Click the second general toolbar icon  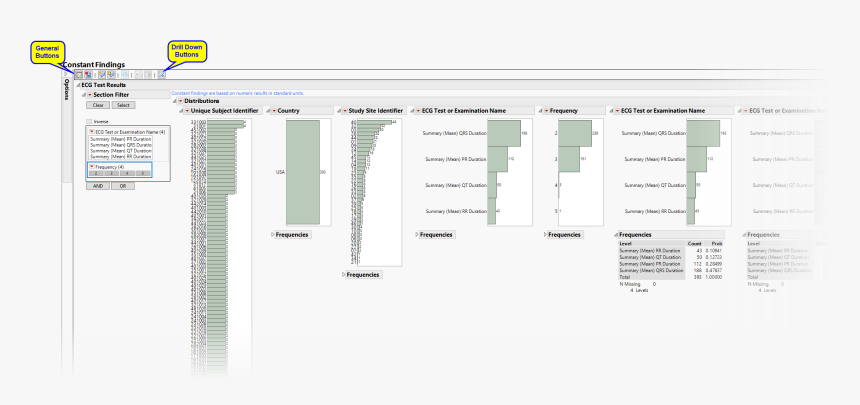[x=88, y=75]
